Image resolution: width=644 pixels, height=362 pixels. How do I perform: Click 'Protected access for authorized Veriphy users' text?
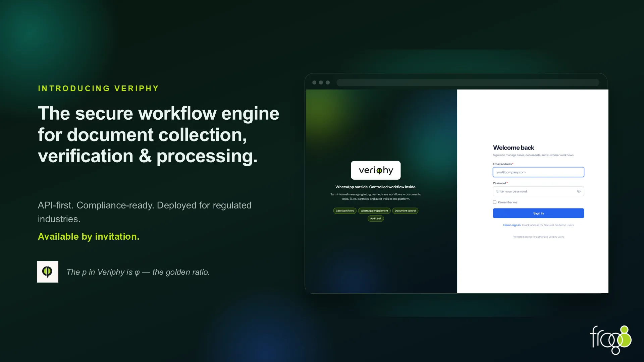538,237
